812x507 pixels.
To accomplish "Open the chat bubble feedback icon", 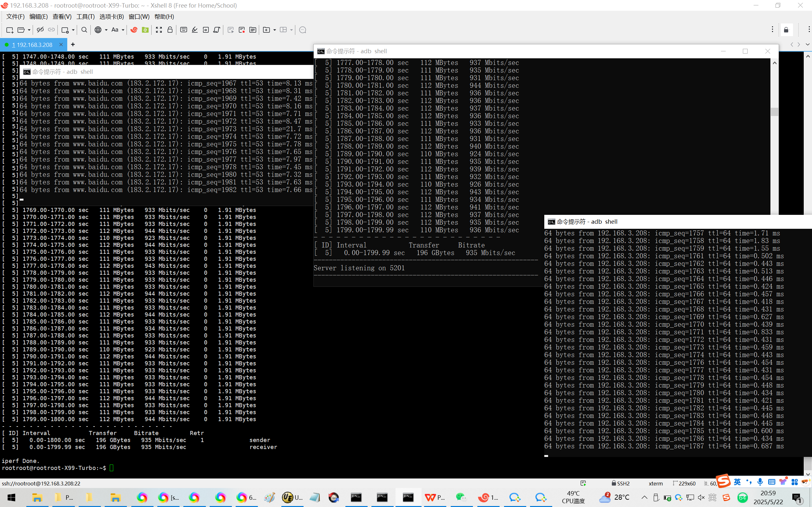I will click(302, 30).
